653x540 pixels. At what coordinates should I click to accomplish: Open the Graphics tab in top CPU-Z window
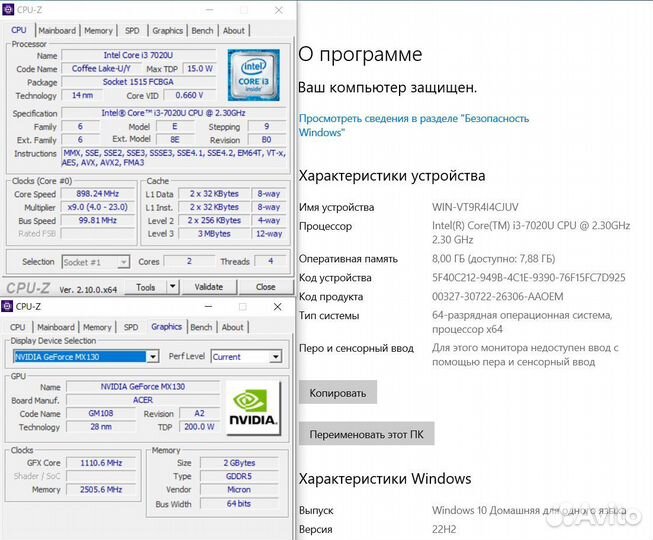point(167,30)
